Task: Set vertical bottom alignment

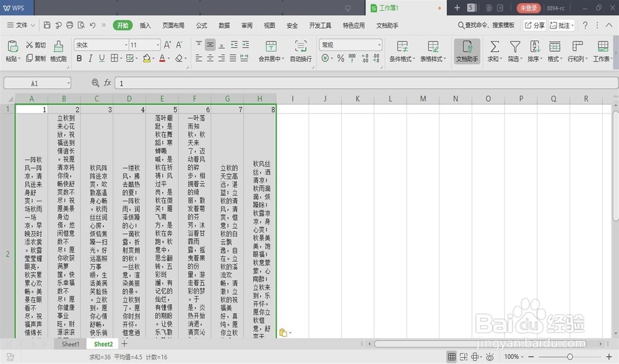Action: tap(222, 45)
